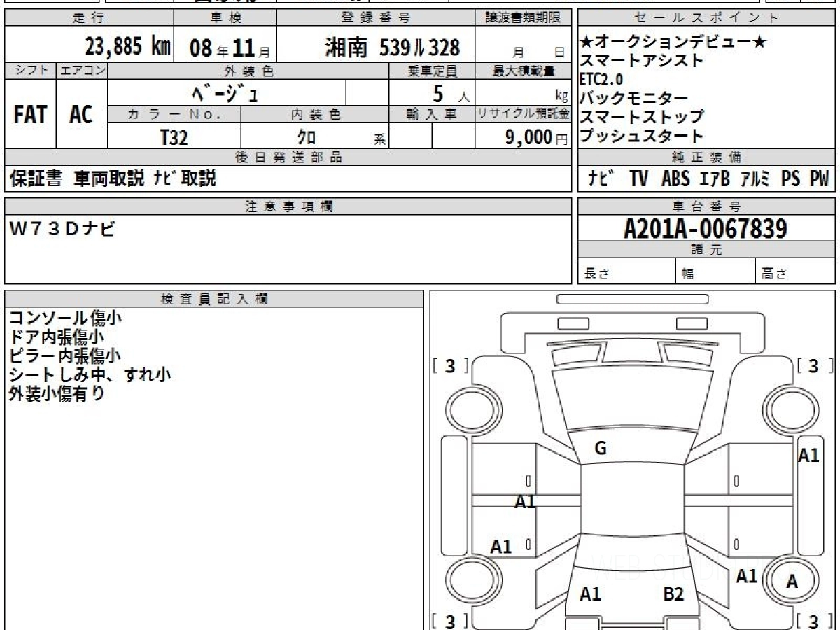This screenshot has width=840, height=630.
Task: Click seating capacity value 5人
Action: pyautogui.click(x=451, y=92)
